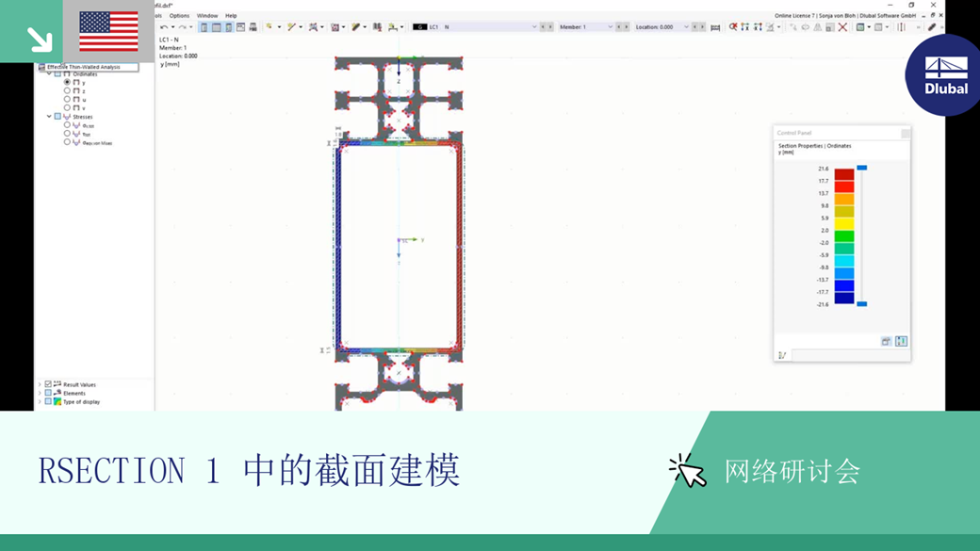Click the Undo icon in the toolbar
This screenshot has height=551, width=980.
pyautogui.click(x=164, y=26)
